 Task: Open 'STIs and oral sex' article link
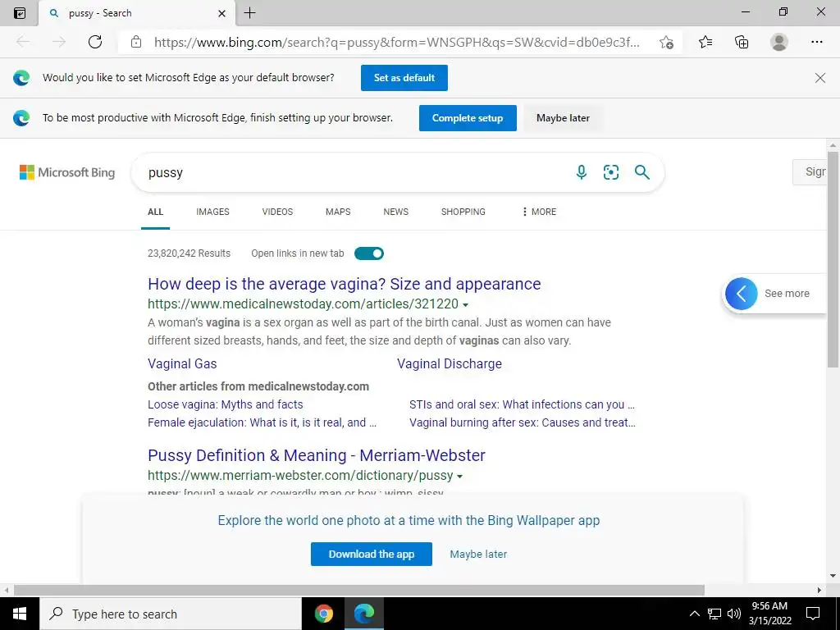click(x=522, y=404)
